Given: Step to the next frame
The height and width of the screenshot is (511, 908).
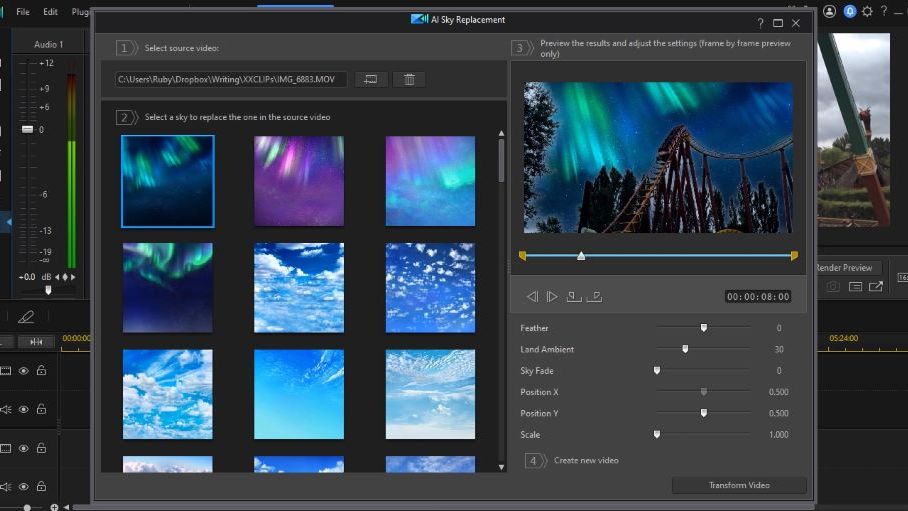Looking at the screenshot, I should point(552,297).
